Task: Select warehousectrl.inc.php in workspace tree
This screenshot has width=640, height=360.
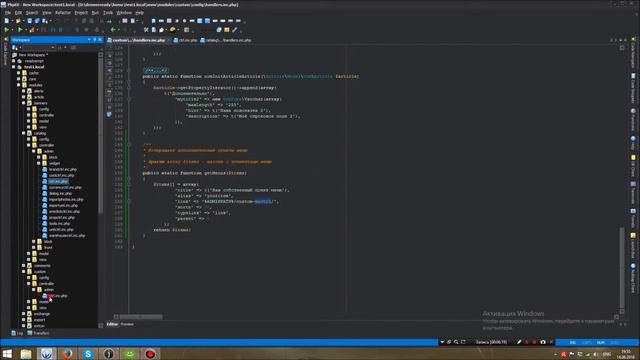Action: click(x=67, y=236)
